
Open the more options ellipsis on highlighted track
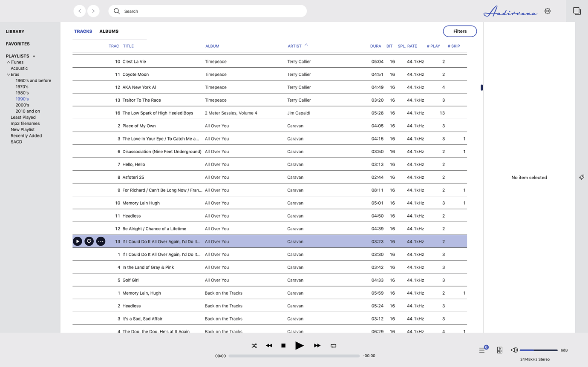click(101, 241)
